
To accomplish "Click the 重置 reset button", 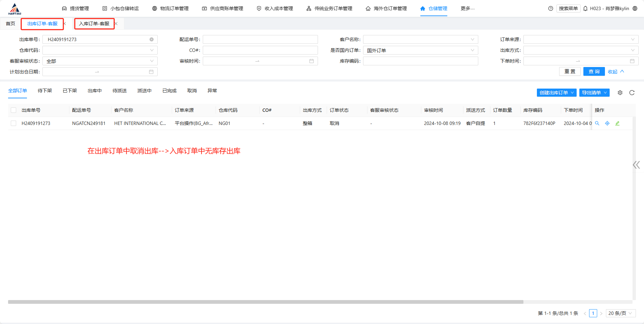I will [x=570, y=71].
